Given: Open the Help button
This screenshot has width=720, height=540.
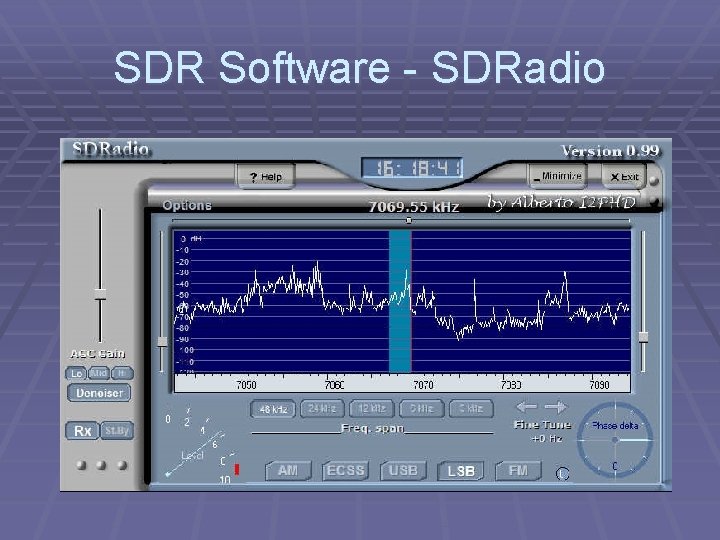Looking at the screenshot, I should (x=265, y=177).
